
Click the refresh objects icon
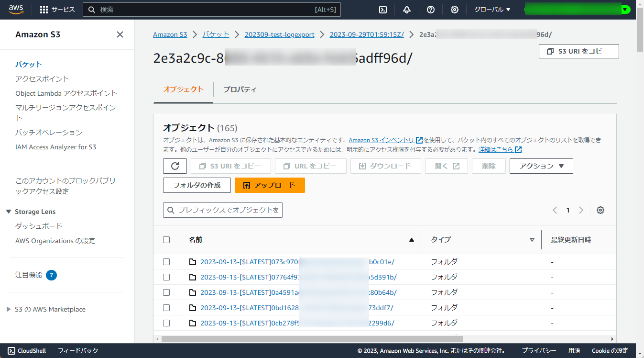[175, 166]
